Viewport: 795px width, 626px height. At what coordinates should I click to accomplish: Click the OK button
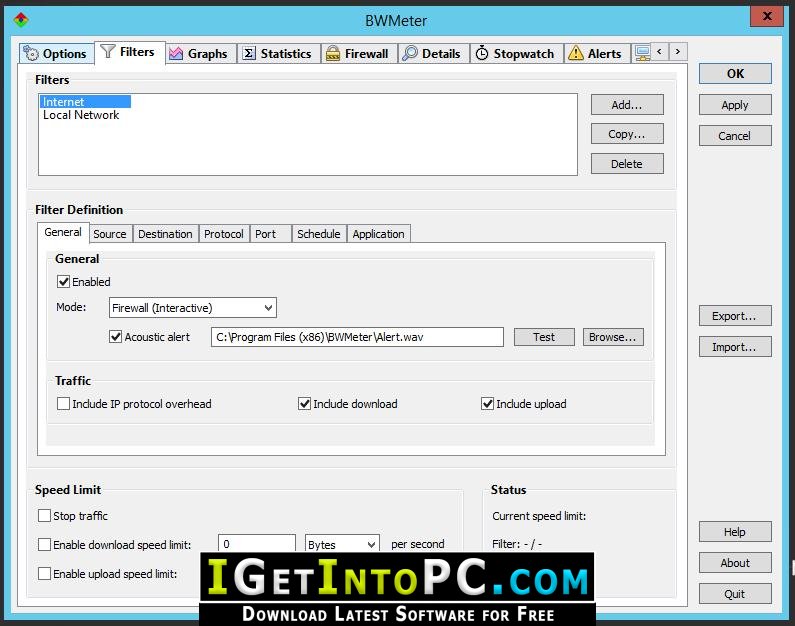[735, 73]
